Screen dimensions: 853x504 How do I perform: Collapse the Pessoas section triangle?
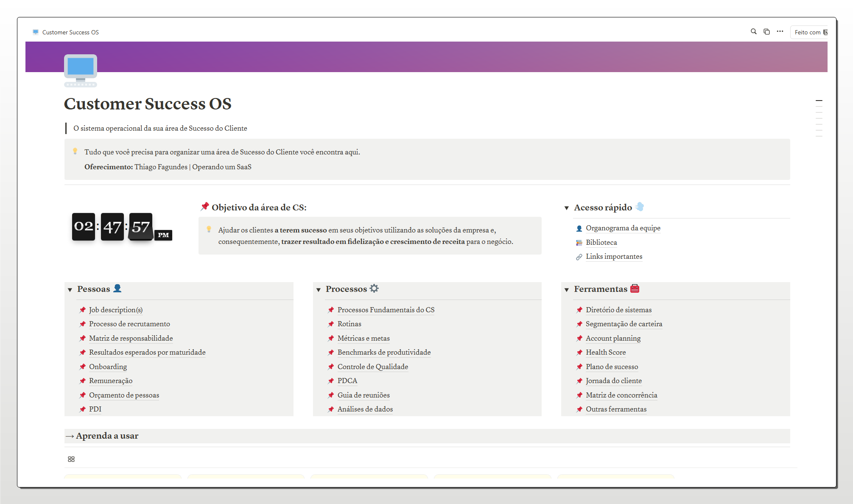70,289
